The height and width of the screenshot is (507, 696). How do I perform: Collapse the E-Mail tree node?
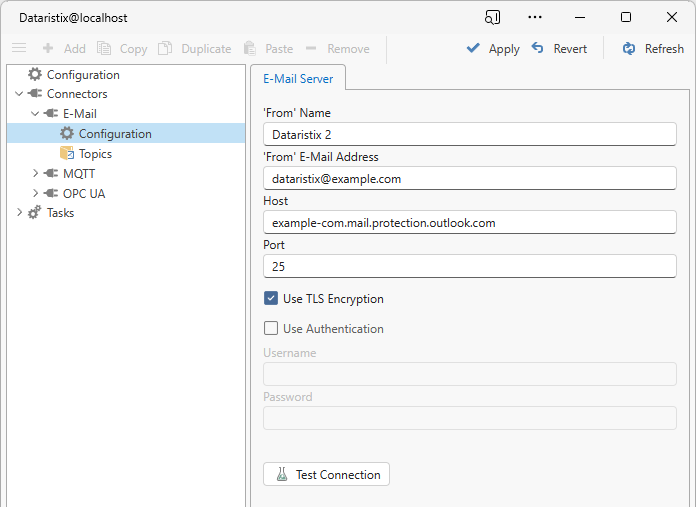pyautogui.click(x=36, y=114)
